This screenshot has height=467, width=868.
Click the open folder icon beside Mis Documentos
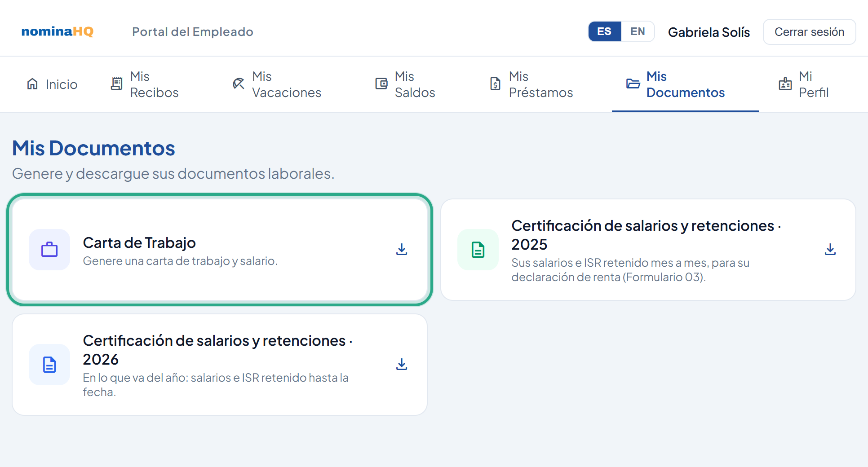click(x=633, y=84)
